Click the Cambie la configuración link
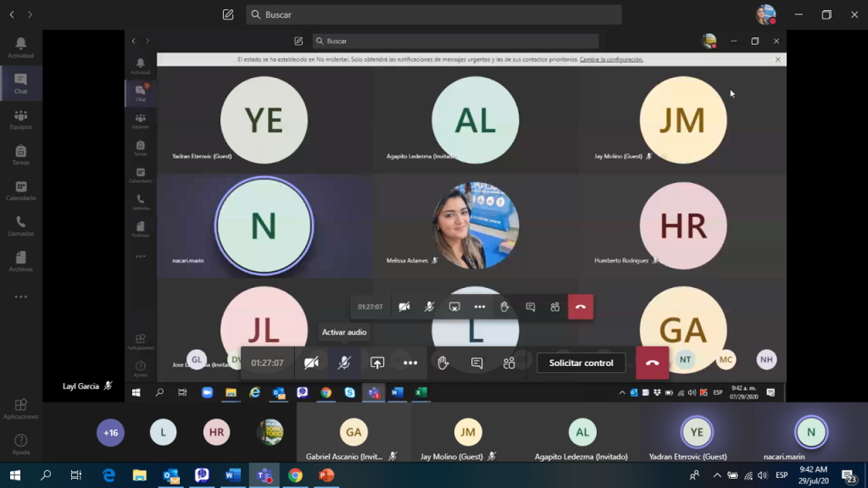Image resolution: width=868 pixels, height=488 pixels. click(x=611, y=60)
